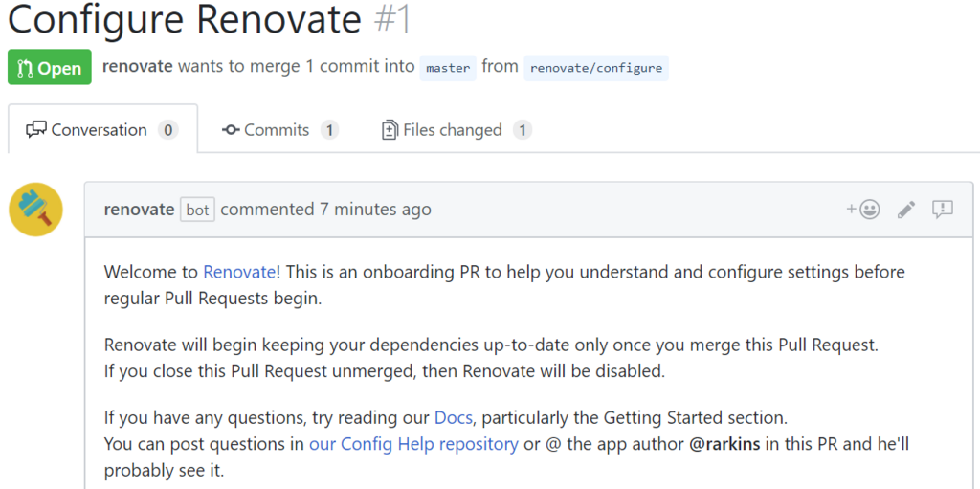Click the @rarkins mention

click(724, 444)
